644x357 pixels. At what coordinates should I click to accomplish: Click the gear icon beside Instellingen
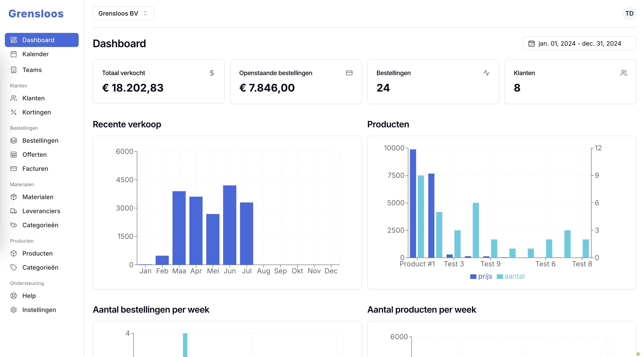pyautogui.click(x=14, y=310)
